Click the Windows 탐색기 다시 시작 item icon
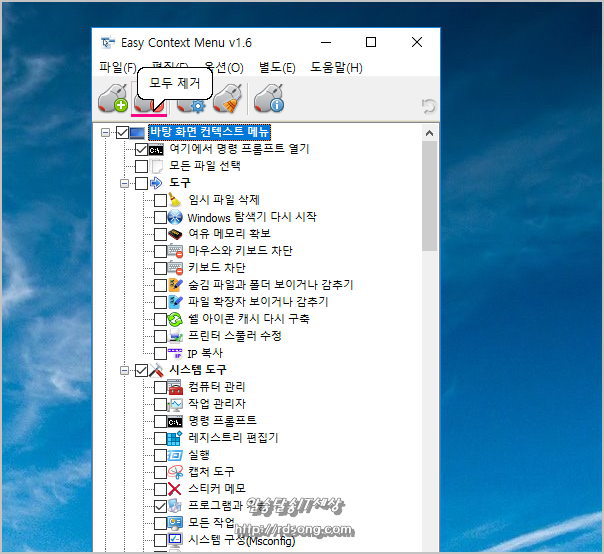 coord(176,217)
